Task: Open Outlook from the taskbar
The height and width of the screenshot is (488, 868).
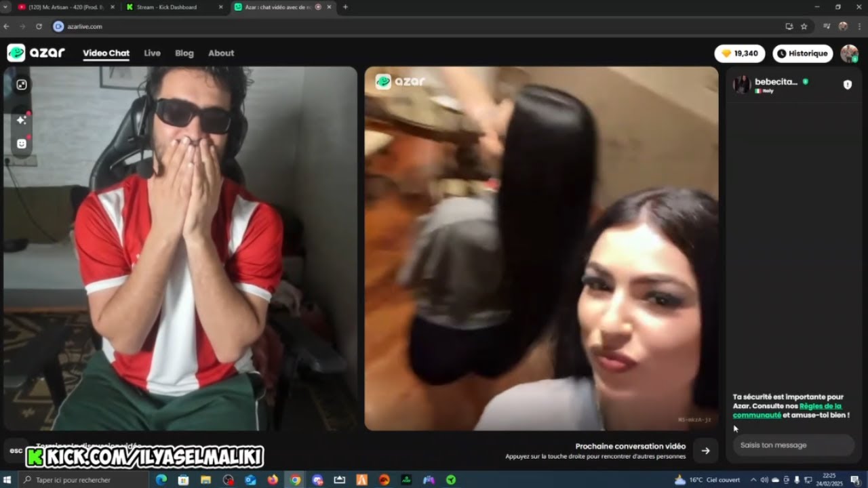Action: [250, 480]
